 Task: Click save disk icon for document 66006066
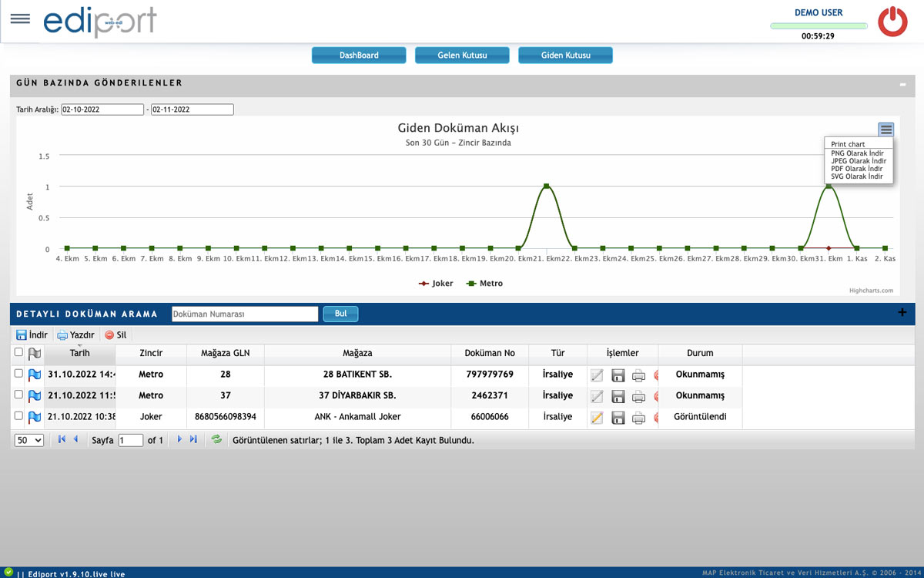pos(618,418)
